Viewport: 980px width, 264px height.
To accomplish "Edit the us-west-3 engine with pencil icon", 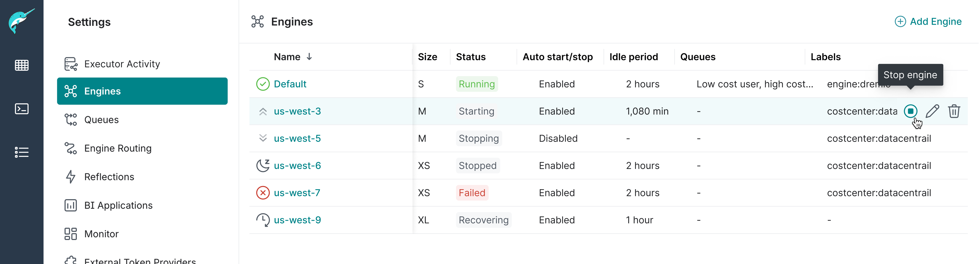I will [932, 111].
